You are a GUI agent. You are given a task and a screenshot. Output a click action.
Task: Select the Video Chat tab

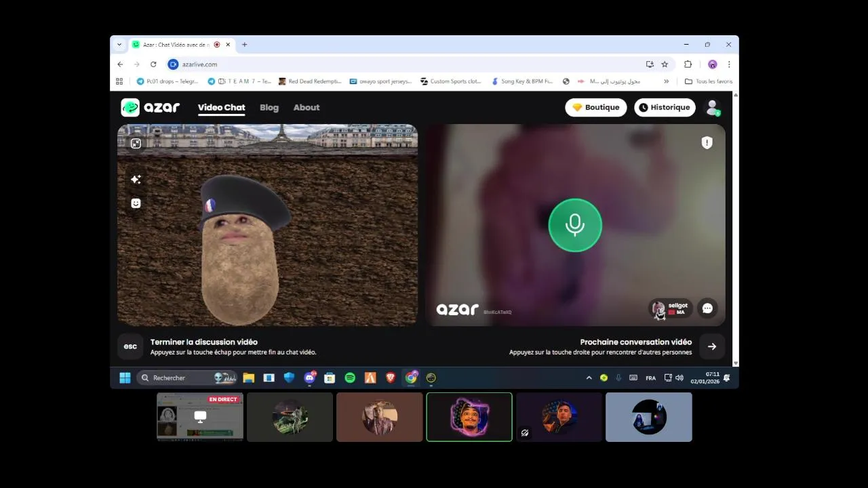221,108
